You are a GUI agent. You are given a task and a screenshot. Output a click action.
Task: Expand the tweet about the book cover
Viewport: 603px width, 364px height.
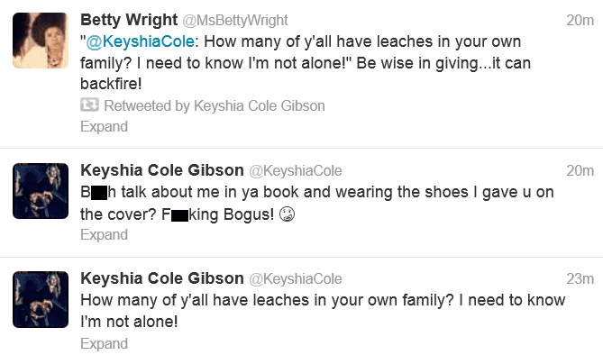point(104,234)
